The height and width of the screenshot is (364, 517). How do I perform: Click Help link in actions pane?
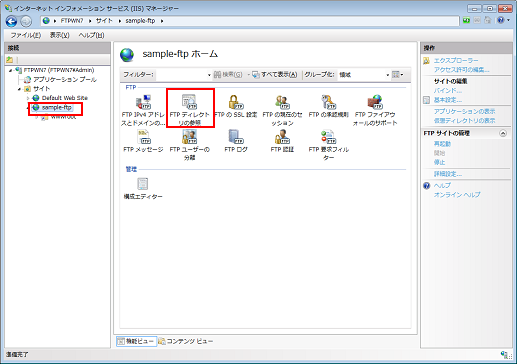click(x=442, y=185)
